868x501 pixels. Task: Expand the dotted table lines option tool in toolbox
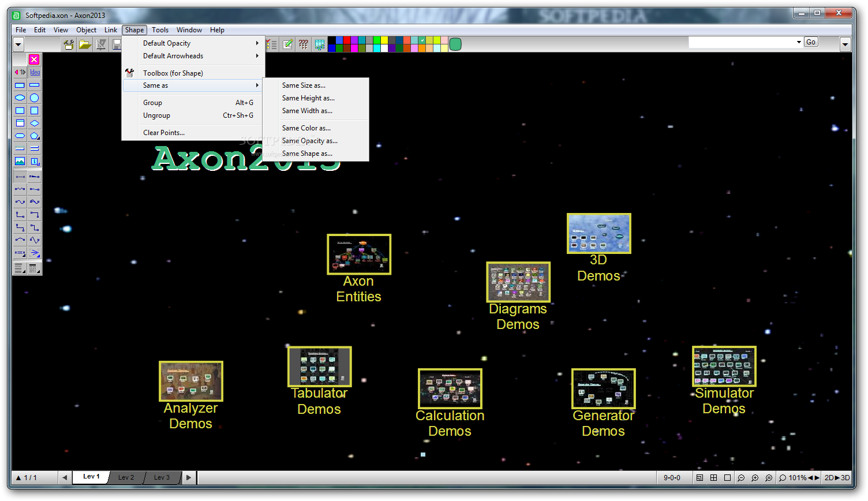(x=35, y=268)
